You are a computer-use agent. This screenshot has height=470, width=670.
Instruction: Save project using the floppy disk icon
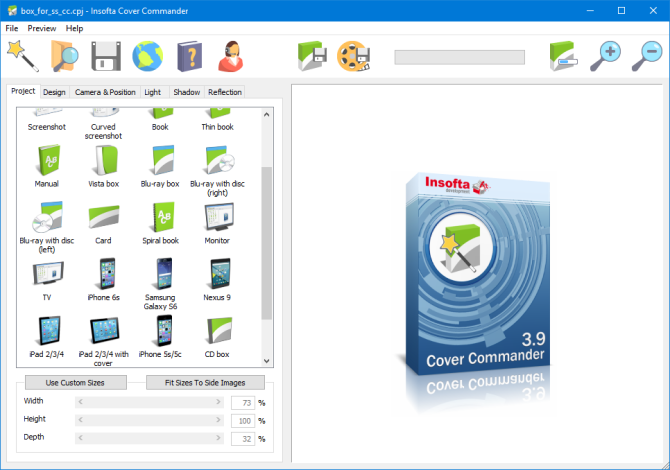tap(106, 56)
